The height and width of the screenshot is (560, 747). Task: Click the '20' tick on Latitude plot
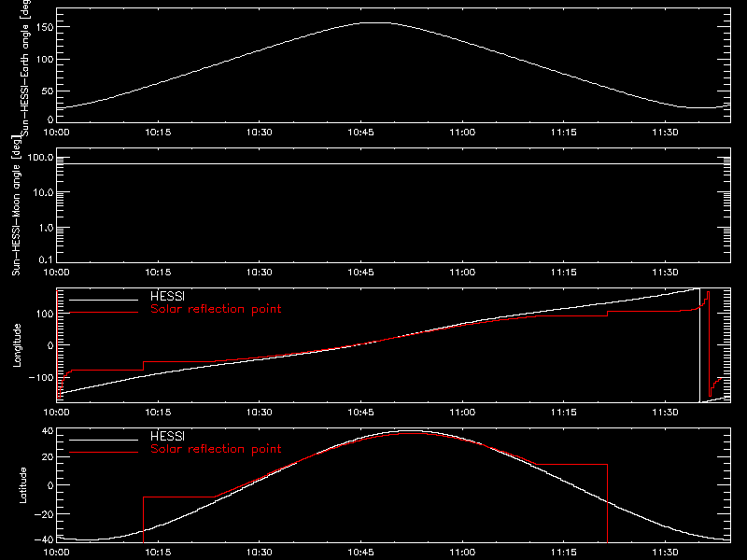click(48, 457)
